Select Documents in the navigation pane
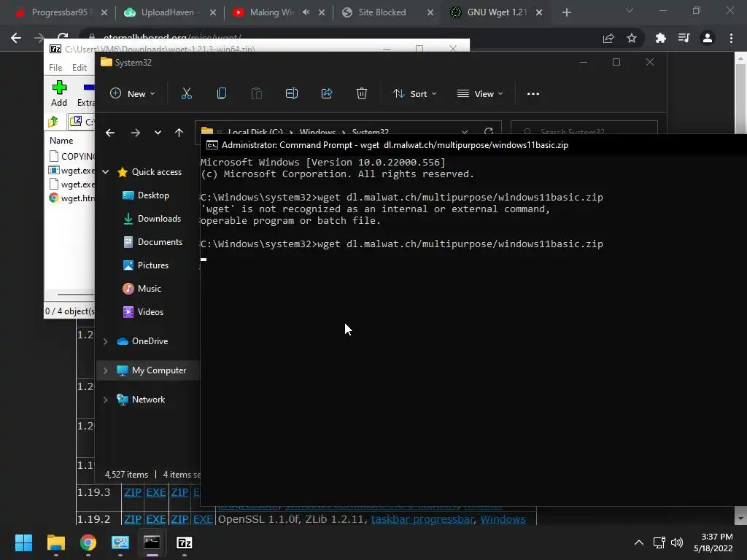Viewport: 747px width, 560px height. pyautogui.click(x=160, y=242)
